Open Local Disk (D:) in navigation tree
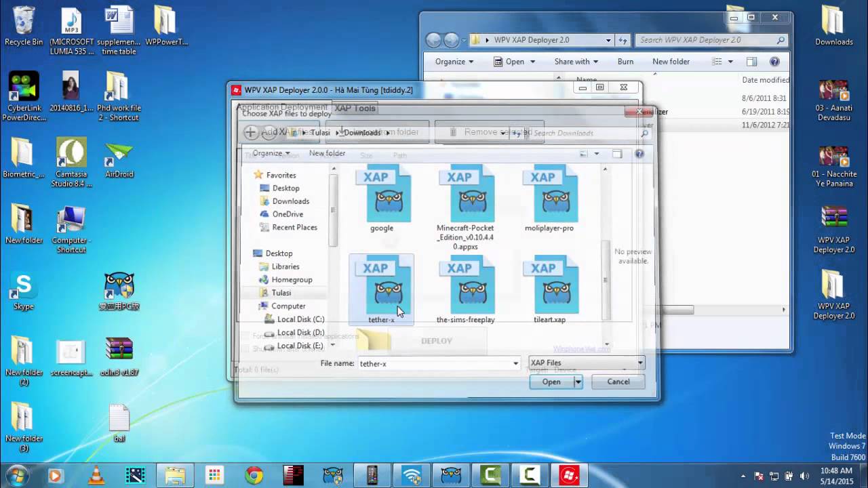The width and height of the screenshot is (868, 488). pyautogui.click(x=300, y=332)
